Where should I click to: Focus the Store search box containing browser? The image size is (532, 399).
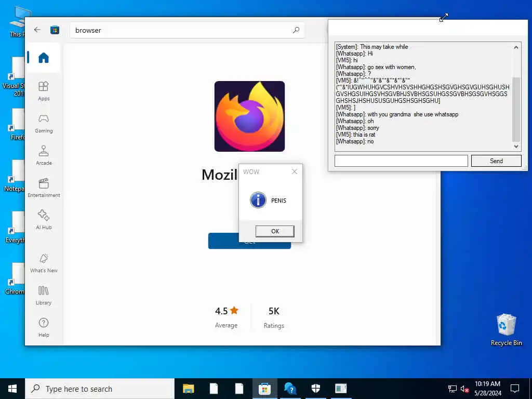(187, 30)
